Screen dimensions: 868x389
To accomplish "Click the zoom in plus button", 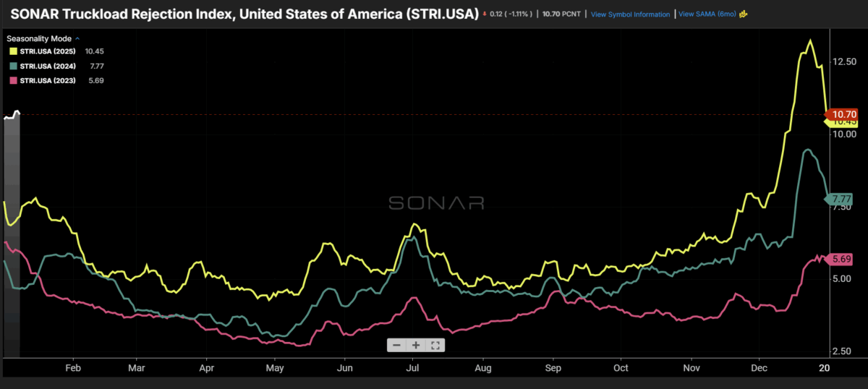I will [x=416, y=345].
